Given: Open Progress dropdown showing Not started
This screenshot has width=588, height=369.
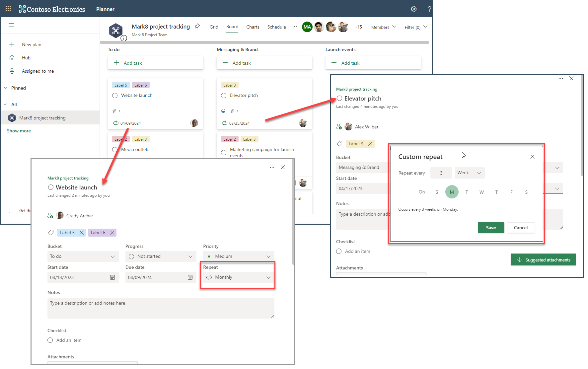Looking at the screenshot, I should coord(161,257).
